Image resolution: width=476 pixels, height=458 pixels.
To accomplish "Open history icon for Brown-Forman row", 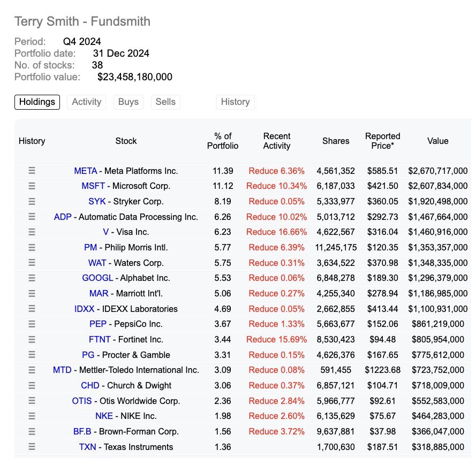I will [32, 431].
